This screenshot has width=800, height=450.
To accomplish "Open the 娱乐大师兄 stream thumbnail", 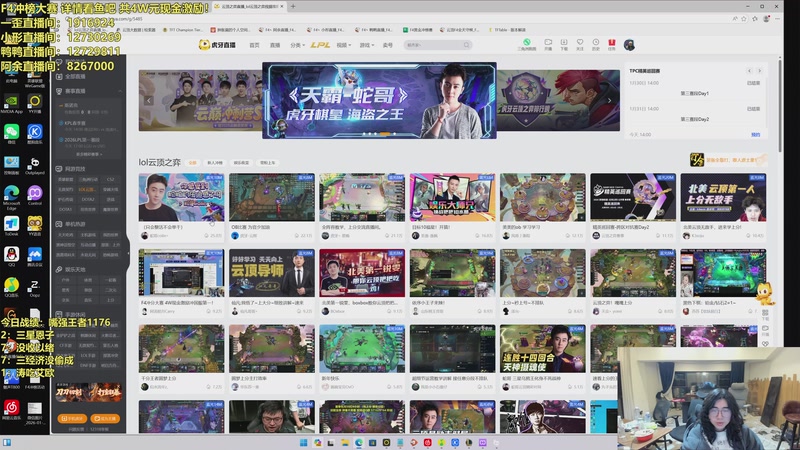I will click(x=452, y=197).
